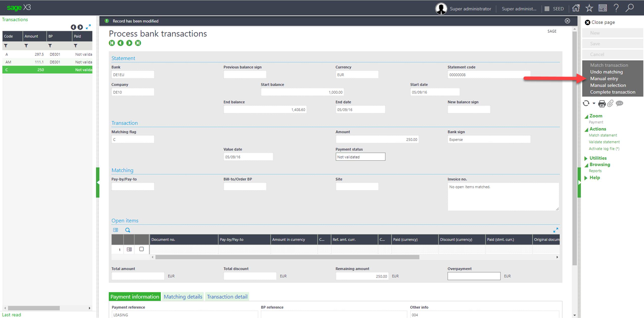Expand the Help section
The image size is (644, 318).
click(x=595, y=178)
